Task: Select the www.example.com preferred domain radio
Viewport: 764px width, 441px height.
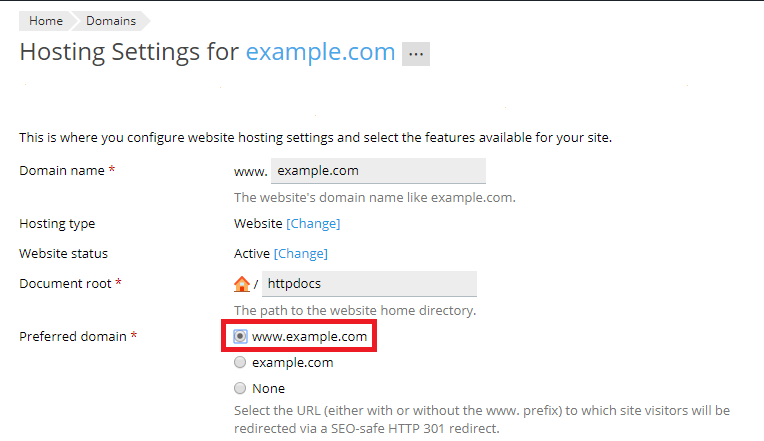Action: [240, 337]
